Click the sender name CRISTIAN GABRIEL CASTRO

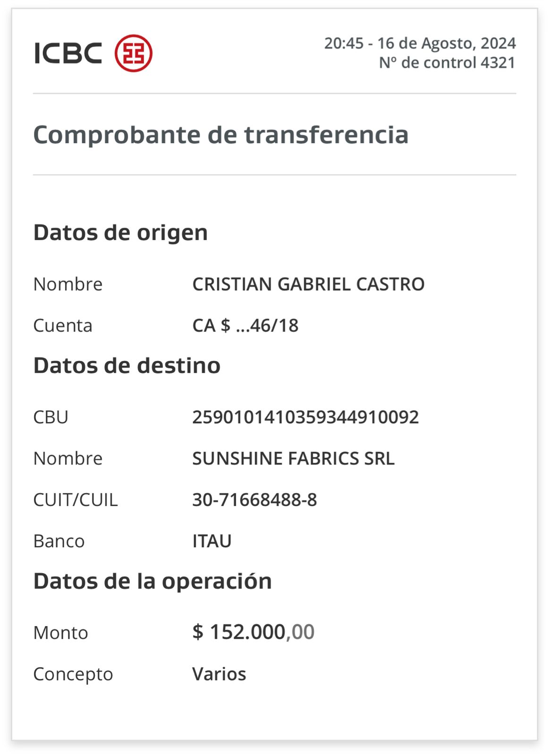[308, 284]
